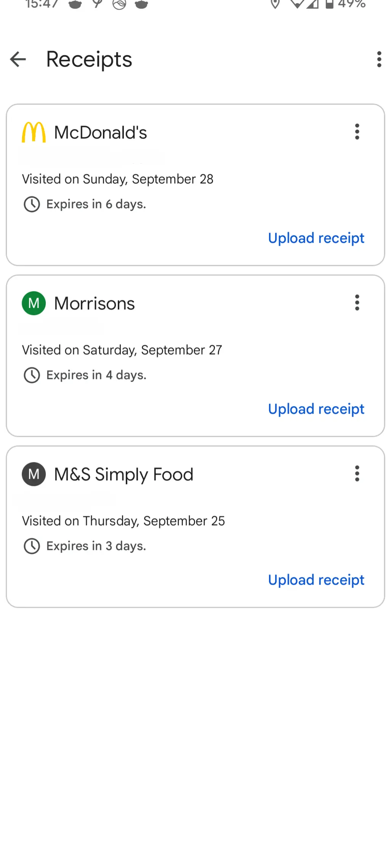Viewport: 391px width, 868px height.
Task: Select the Morrisons store name
Action: point(94,304)
